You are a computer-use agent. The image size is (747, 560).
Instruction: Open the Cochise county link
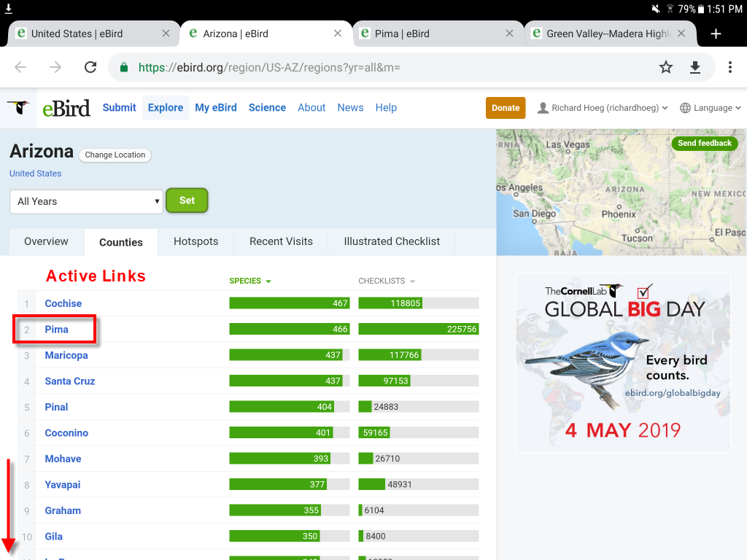tap(63, 303)
